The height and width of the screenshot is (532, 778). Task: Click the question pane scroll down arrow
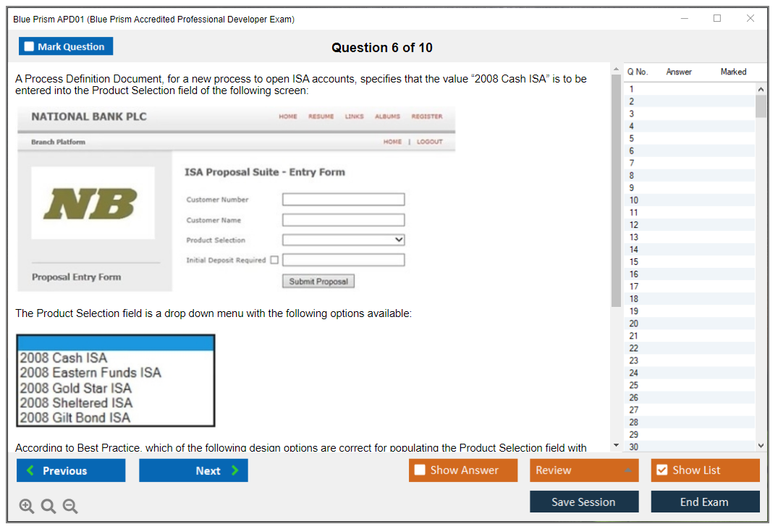click(x=616, y=445)
